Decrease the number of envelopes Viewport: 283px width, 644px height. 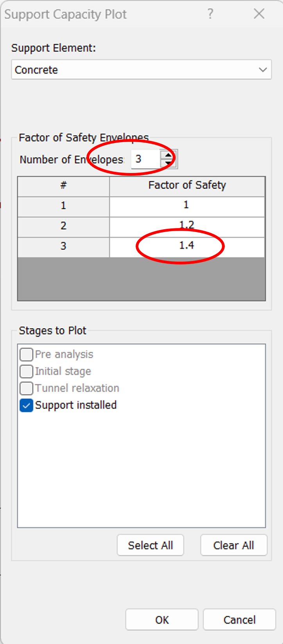pyautogui.click(x=168, y=163)
